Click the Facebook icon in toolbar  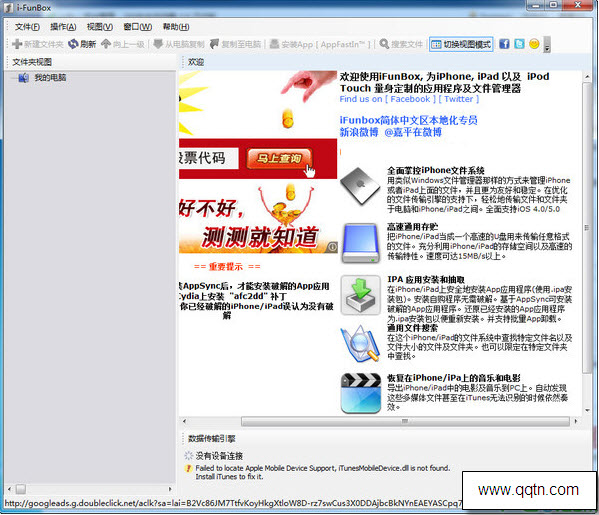[x=504, y=44]
